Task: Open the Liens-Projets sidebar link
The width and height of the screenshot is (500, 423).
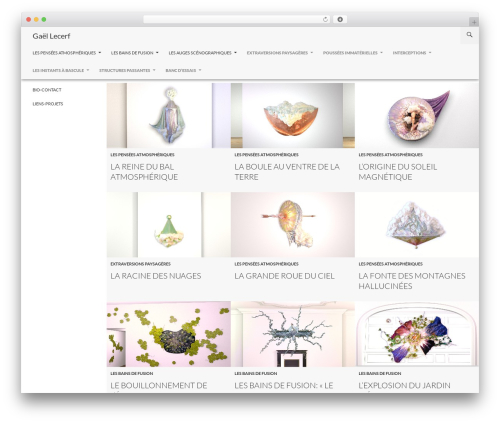Action: tap(48, 104)
